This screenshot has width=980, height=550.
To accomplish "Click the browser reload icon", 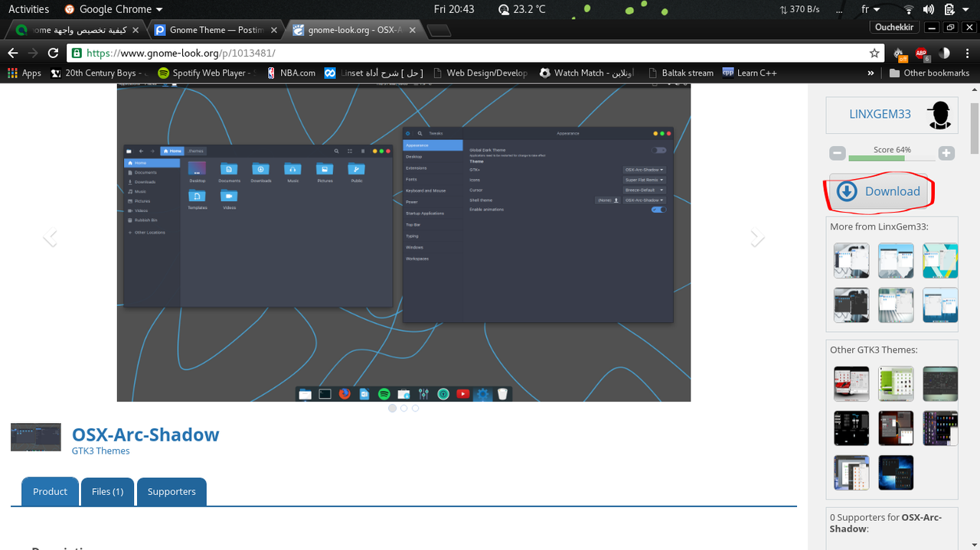I will [x=53, y=53].
